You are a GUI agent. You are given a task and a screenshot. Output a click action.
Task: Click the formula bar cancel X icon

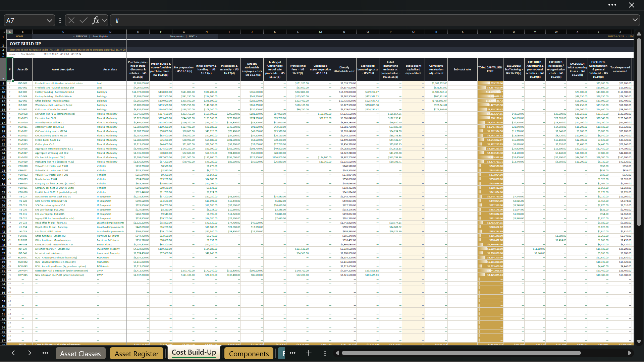[x=71, y=20]
